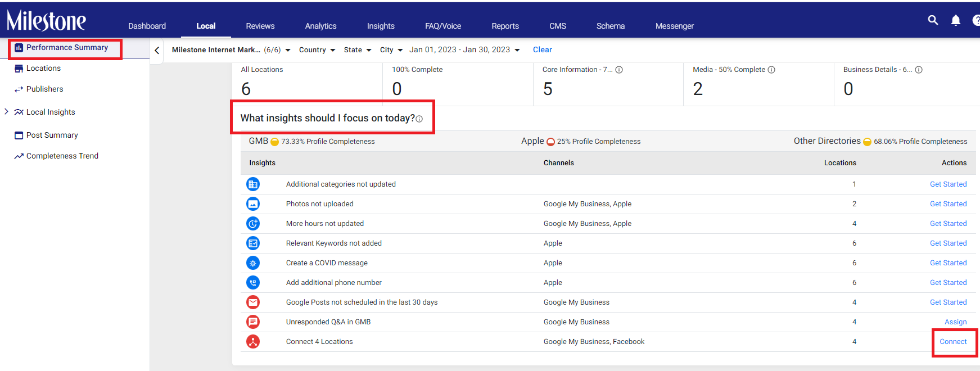Click the Local Insights icon
Screen dimensions: 980x371
click(x=19, y=112)
